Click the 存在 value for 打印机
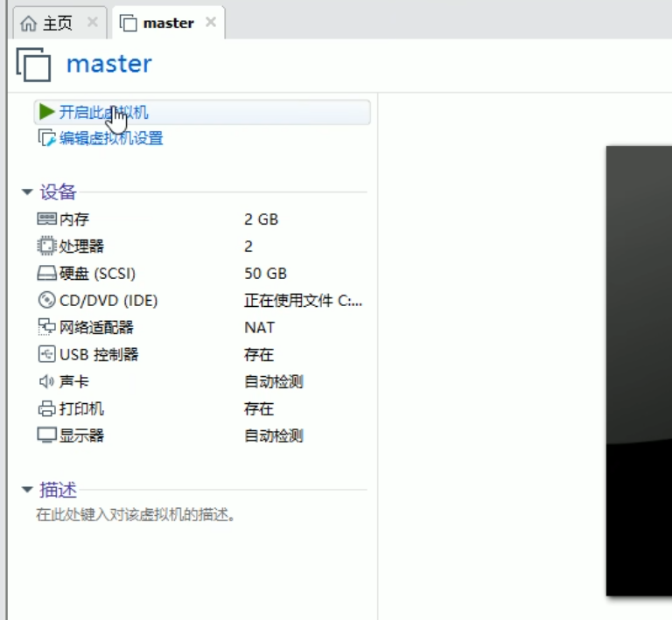672x620 pixels. [x=259, y=408]
